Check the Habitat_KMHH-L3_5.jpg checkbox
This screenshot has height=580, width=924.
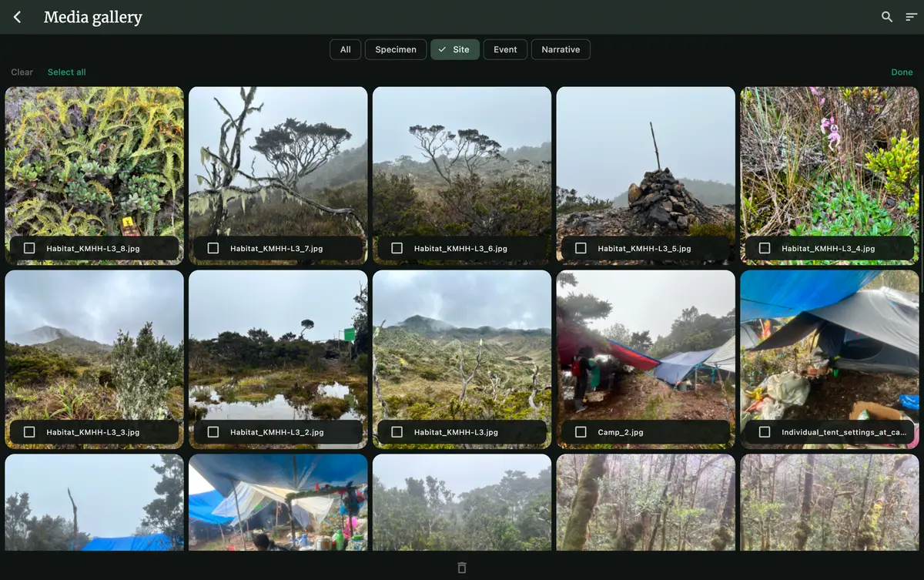tap(581, 248)
